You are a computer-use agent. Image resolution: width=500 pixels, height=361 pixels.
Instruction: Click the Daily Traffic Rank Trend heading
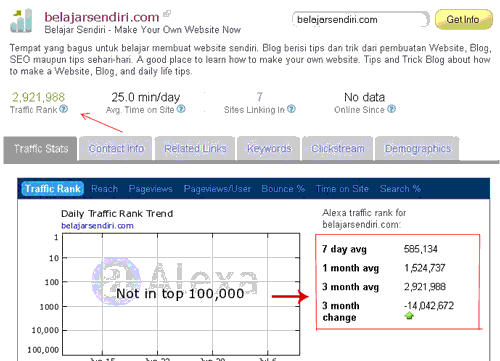117,214
